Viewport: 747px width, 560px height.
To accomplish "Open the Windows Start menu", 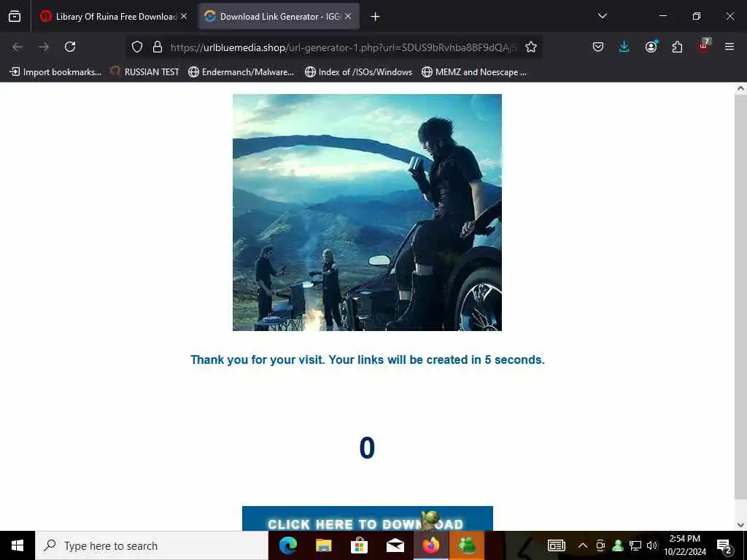I will coord(18,545).
